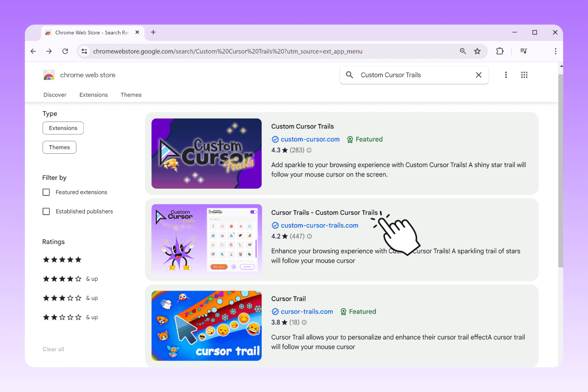This screenshot has width=588, height=392.
Task: Click the search magnifier icon in store search
Action: [x=349, y=75]
